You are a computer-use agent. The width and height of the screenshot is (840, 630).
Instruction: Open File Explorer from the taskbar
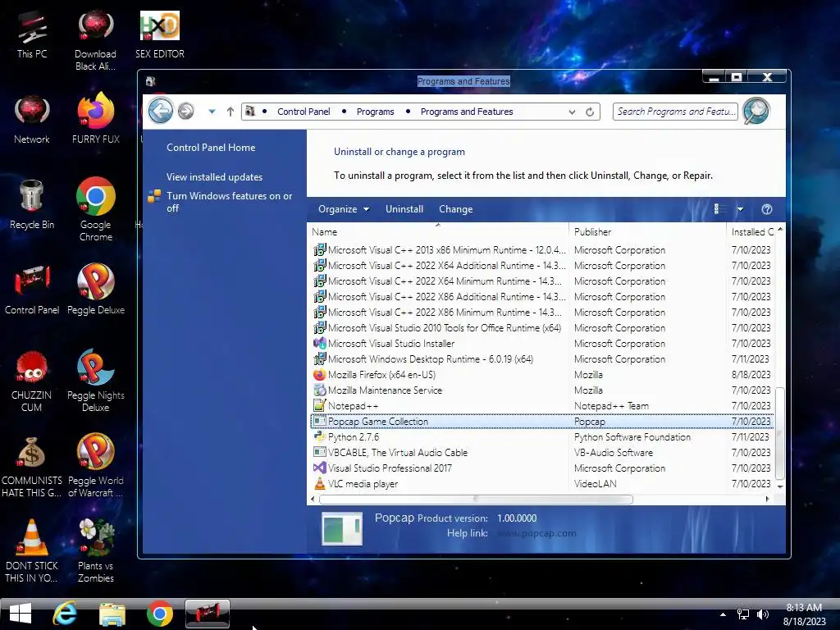(112, 614)
